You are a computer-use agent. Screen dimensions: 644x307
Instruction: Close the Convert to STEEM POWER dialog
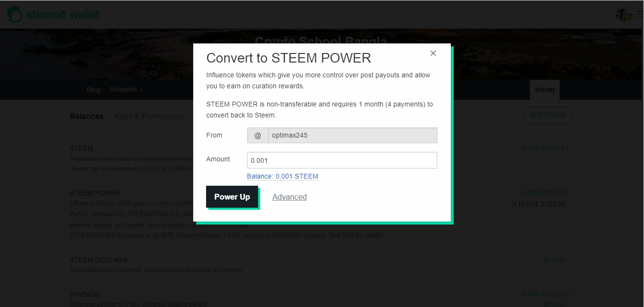point(433,53)
